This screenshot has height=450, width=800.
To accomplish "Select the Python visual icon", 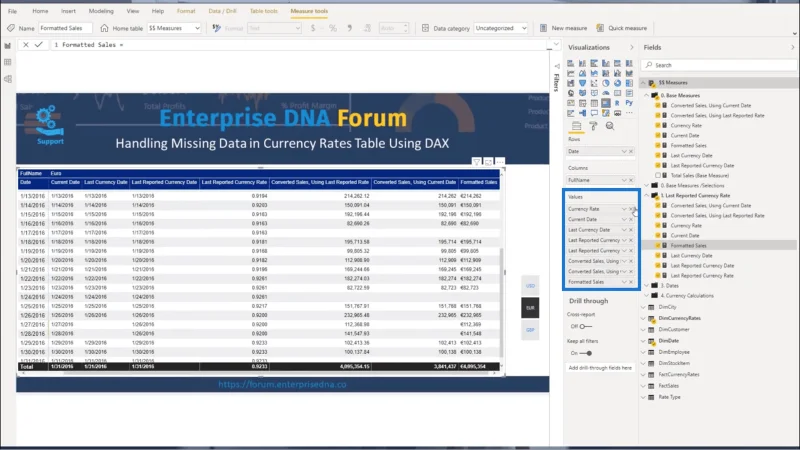I will point(629,103).
